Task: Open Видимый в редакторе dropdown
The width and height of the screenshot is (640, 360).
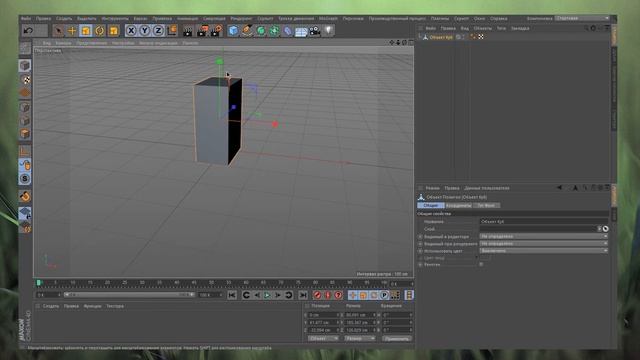Action: tap(544, 236)
